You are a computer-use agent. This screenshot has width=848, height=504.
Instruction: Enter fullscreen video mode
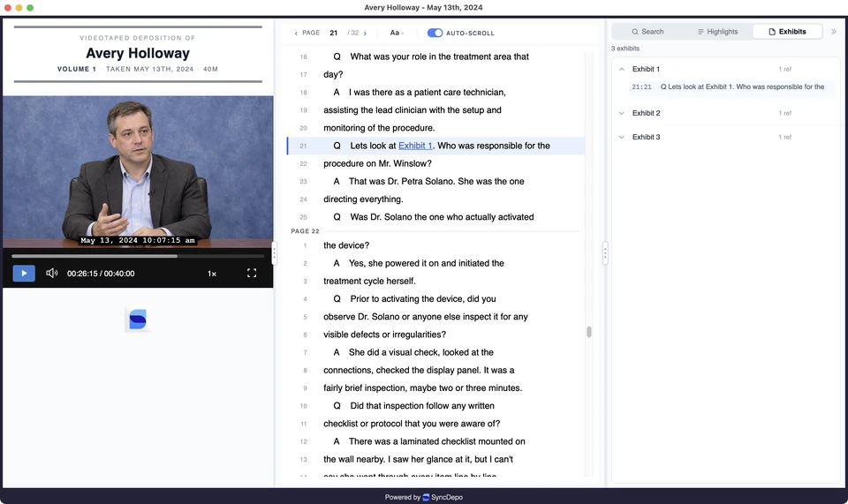252,274
